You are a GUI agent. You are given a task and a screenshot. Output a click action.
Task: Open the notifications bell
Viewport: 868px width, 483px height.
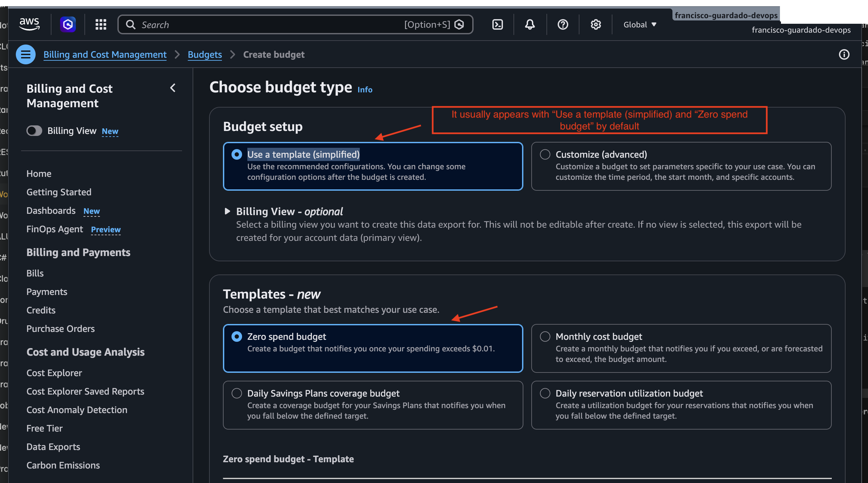(x=530, y=25)
